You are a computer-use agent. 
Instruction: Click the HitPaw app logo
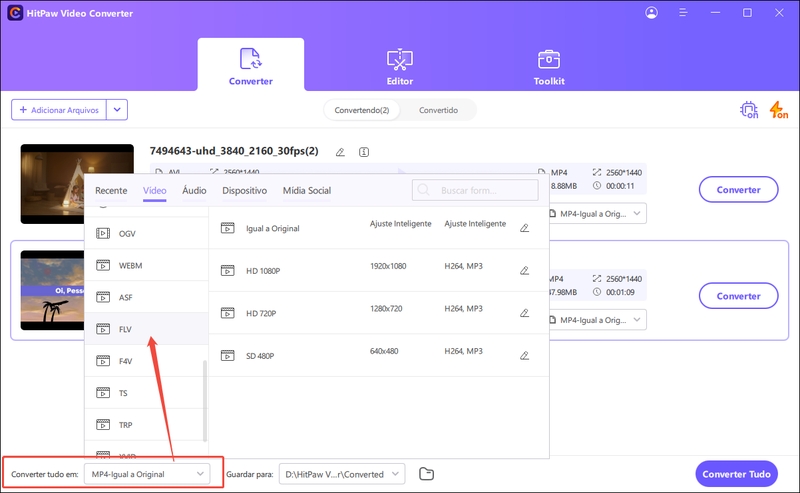coord(15,13)
